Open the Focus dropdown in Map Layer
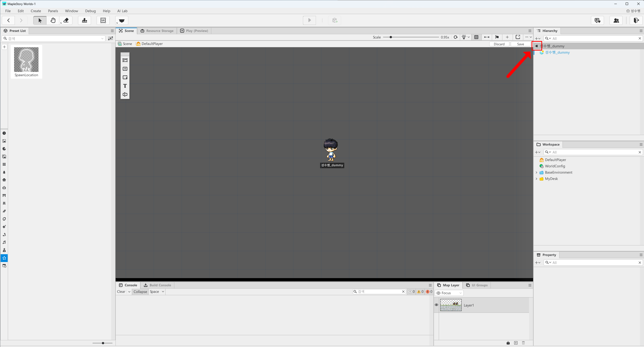Viewport: 644px width, 347px height. pos(449,293)
